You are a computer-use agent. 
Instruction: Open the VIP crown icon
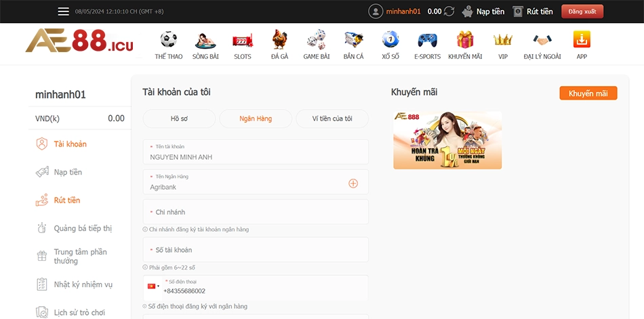[502, 40]
